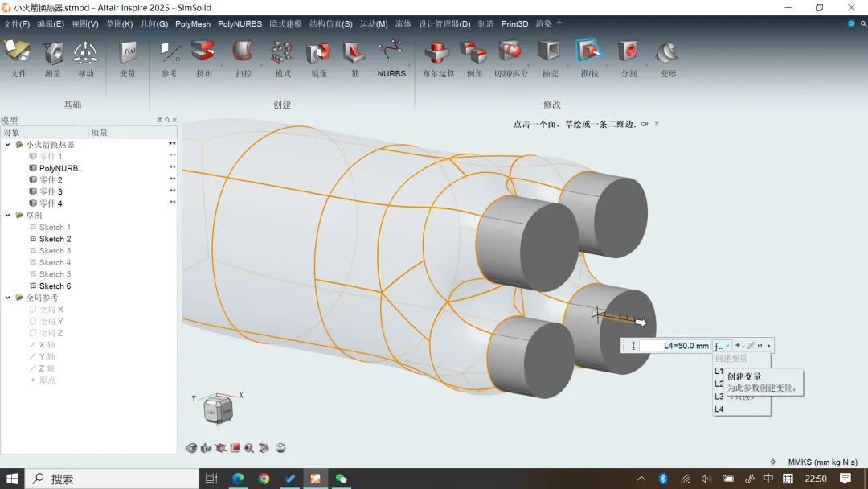868x489 pixels.
Task: Collapse the 全局参考 tree node
Action: (8, 298)
